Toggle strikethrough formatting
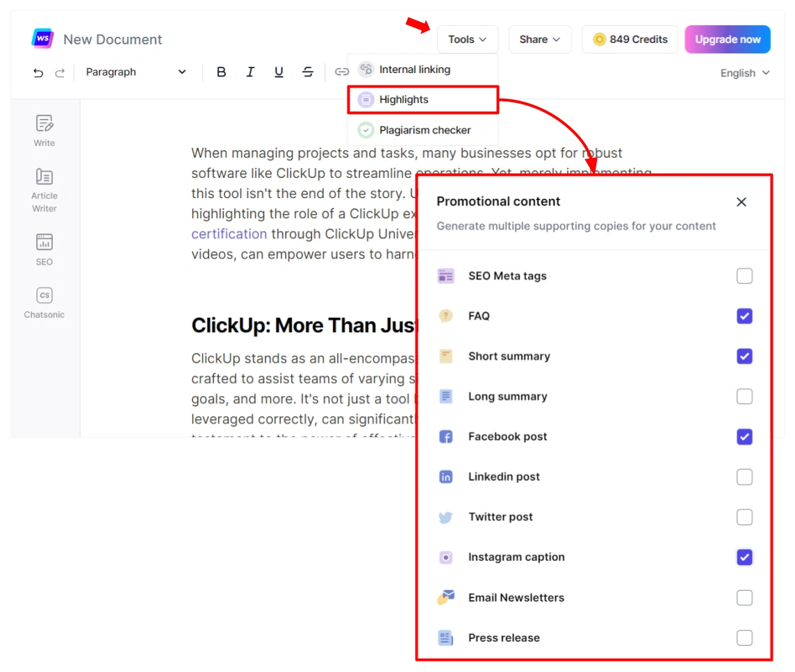 (x=307, y=72)
